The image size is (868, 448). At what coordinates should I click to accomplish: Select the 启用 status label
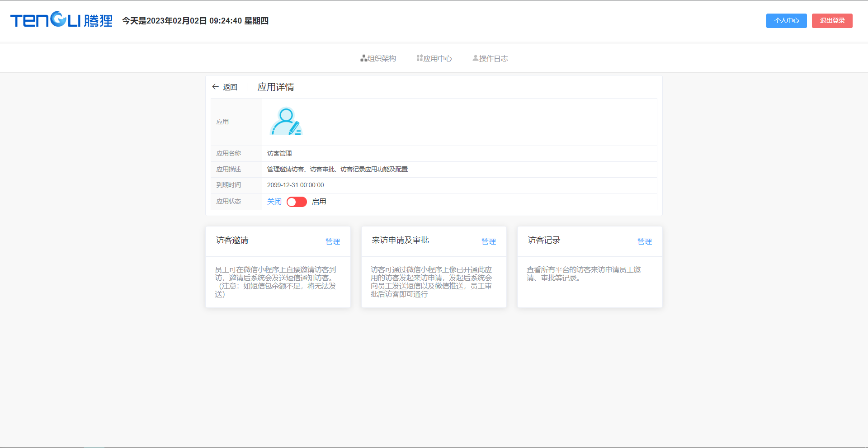[319, 202]
